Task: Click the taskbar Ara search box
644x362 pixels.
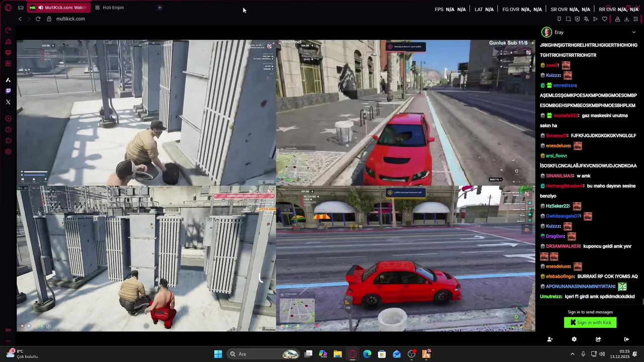Action: [x=264, y=354]
